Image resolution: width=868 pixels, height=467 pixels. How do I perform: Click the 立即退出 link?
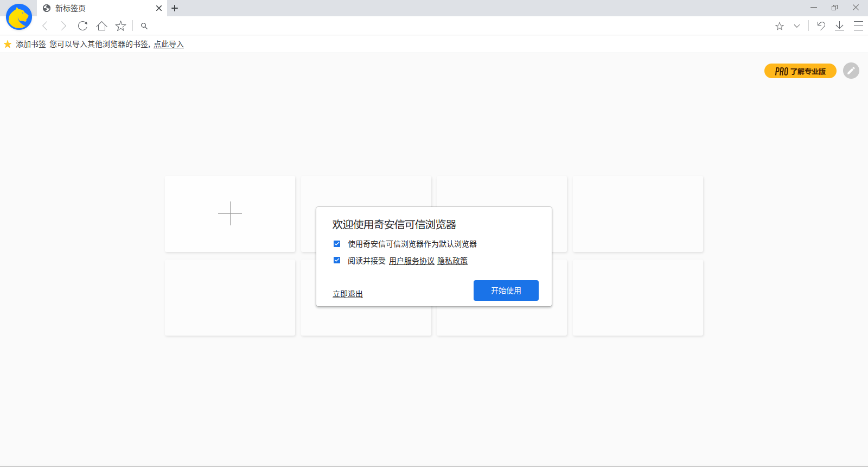[348, 294]
